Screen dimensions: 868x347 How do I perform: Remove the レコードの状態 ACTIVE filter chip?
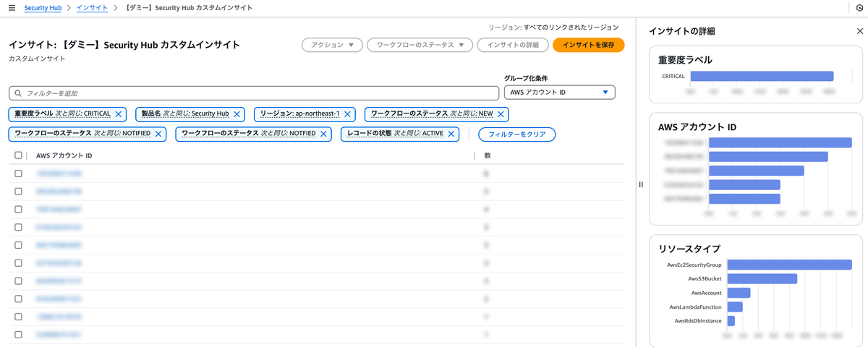click(x=451, y=134)
